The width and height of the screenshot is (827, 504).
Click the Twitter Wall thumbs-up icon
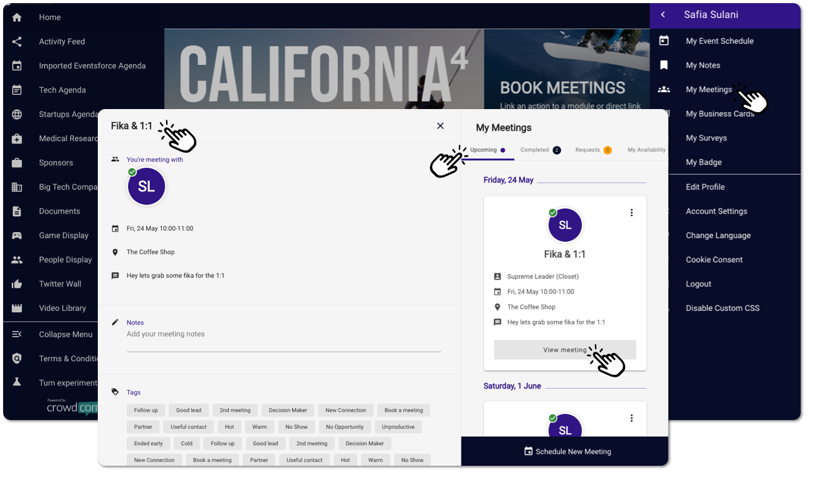pos(17,284)
